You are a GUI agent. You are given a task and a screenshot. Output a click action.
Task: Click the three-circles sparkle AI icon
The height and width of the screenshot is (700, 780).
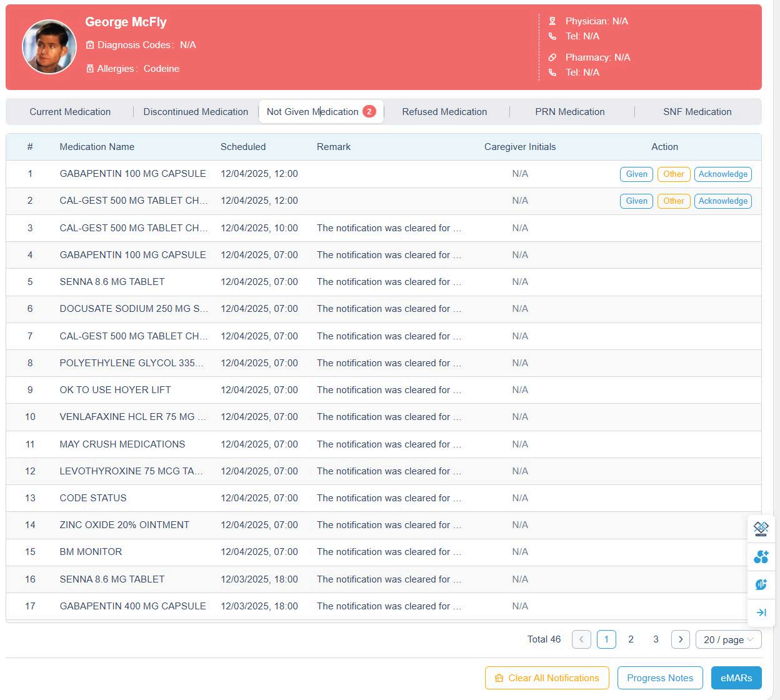761,557
